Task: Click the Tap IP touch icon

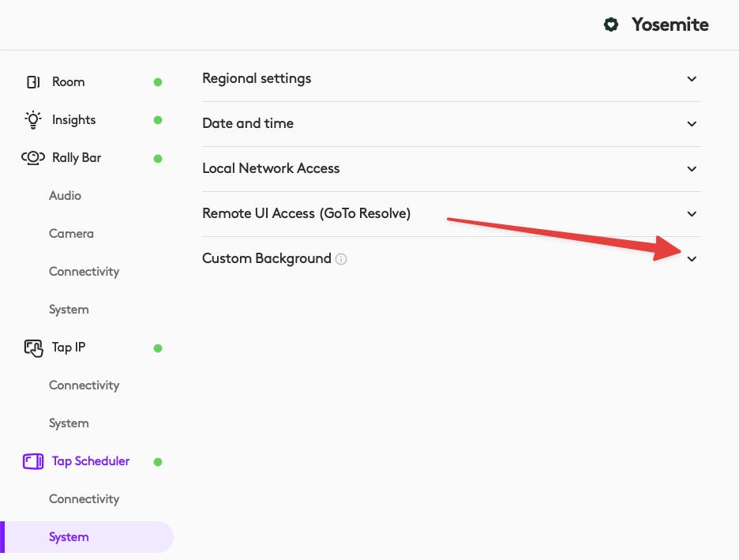Action: (33, 348)
